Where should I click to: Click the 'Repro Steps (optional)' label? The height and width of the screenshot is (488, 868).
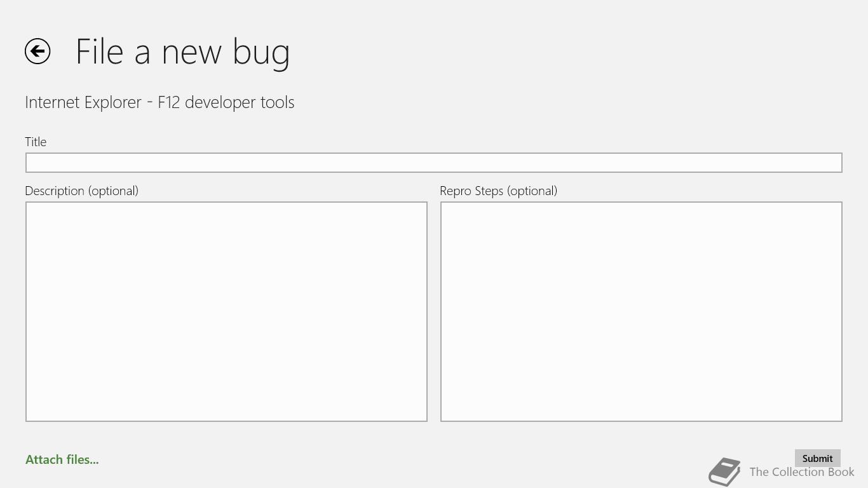pos(498,191)
